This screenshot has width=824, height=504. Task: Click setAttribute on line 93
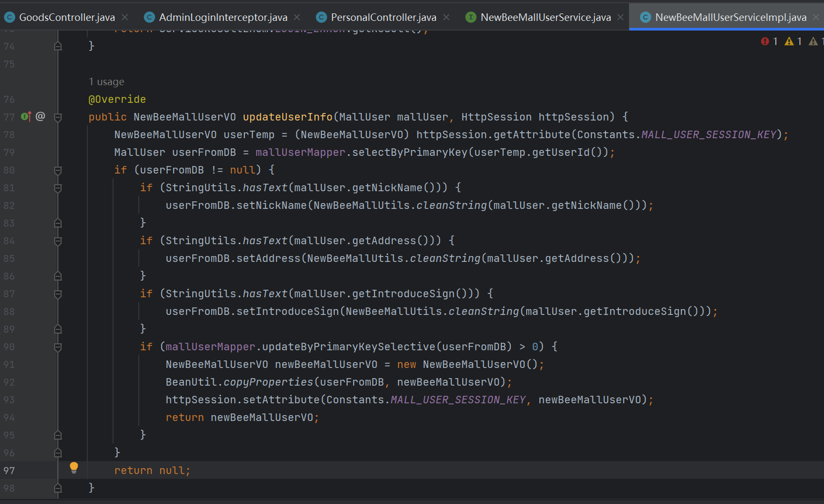pos(281,400)
